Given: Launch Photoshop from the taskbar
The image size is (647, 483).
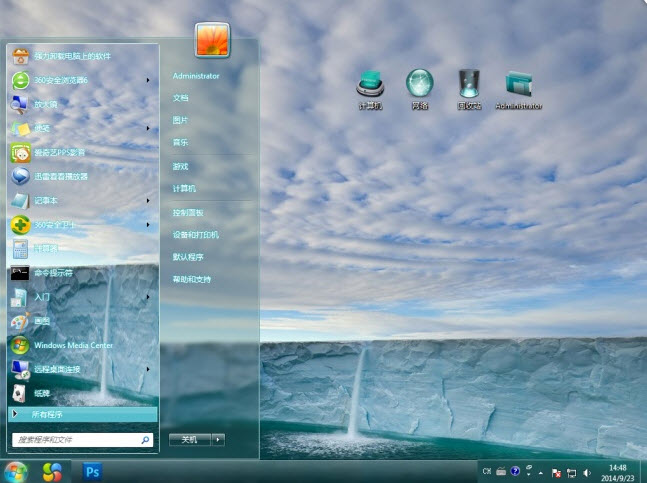Looking at the screenshot, I should coord(92,470).
